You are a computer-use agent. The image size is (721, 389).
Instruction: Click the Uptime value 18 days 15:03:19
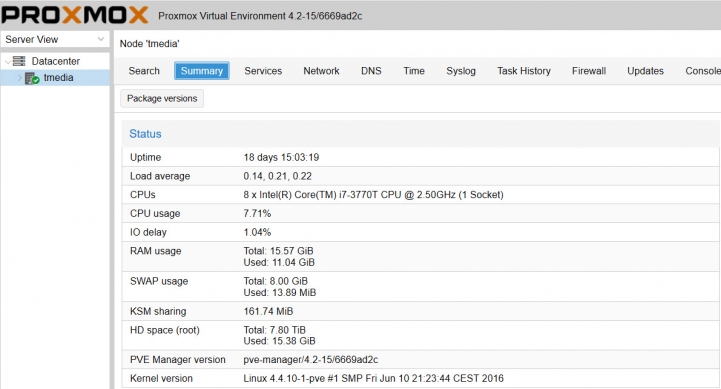pos(281,157)
